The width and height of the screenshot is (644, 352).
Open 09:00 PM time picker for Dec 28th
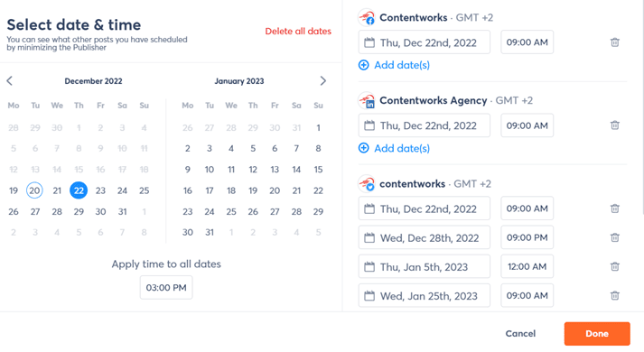tap(527, 237)
